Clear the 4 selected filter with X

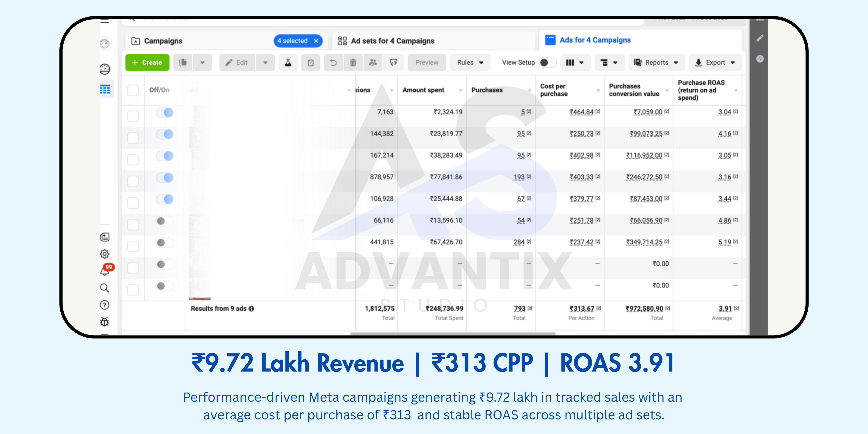tap(316, 41)
